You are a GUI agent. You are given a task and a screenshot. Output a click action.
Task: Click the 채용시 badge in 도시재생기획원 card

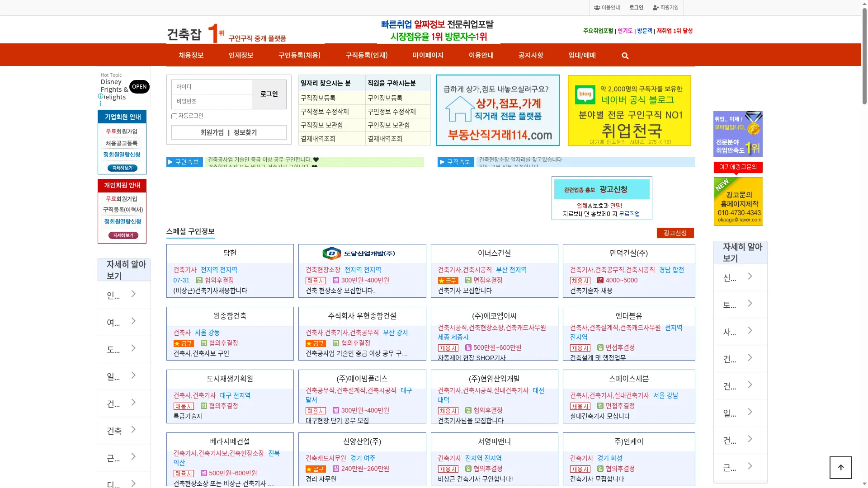pos(184,406)
